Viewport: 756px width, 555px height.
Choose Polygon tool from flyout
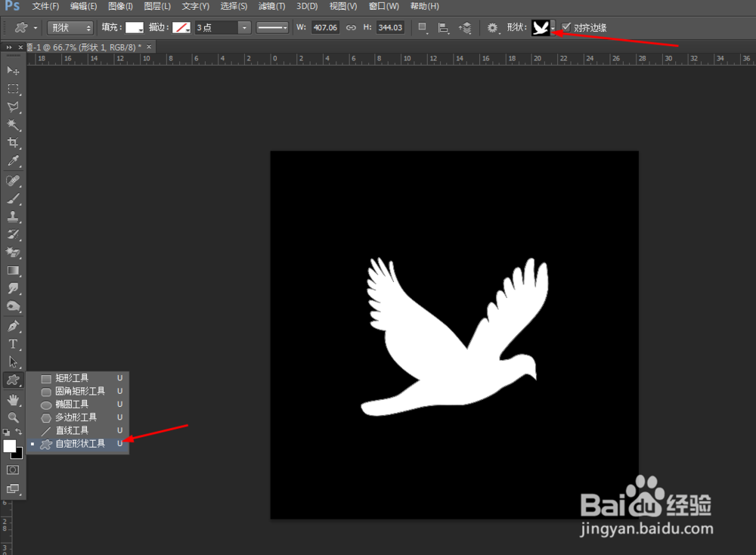pyautogui.click(x=78, y=417)
